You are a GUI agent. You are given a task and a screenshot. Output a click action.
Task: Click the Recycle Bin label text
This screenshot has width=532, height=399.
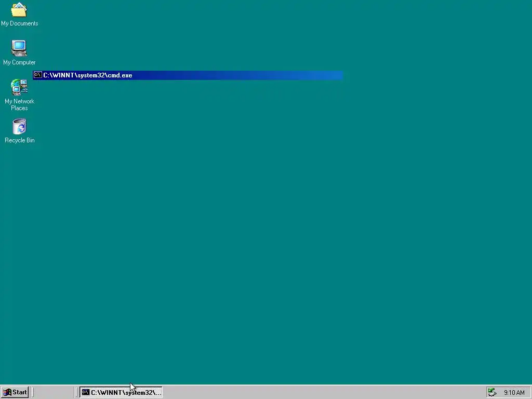[x=19, y=140]
